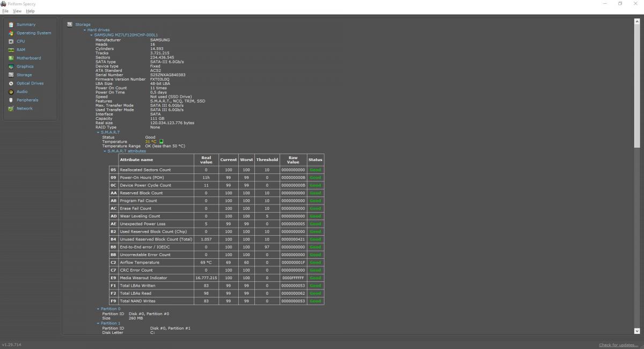Open the File menu
Image resolution: width=644 pixels, height=349 pixels.
[x=5, y=11]
